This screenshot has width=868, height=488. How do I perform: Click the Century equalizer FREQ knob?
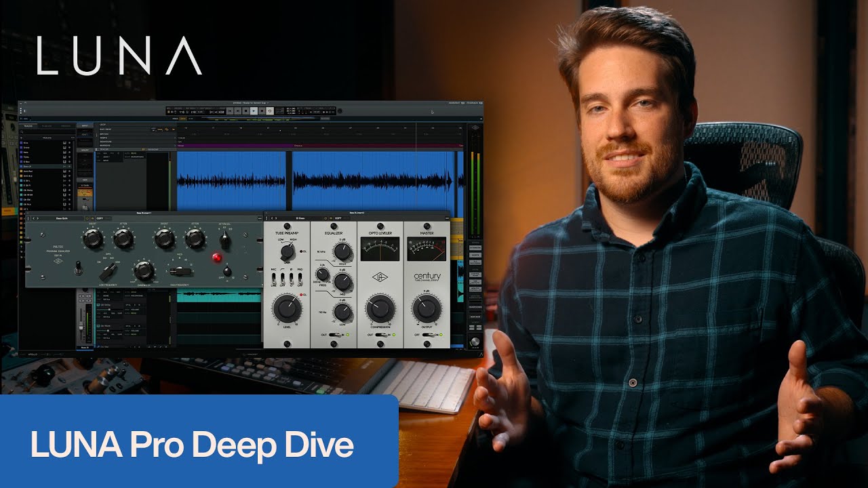[322, 274]
